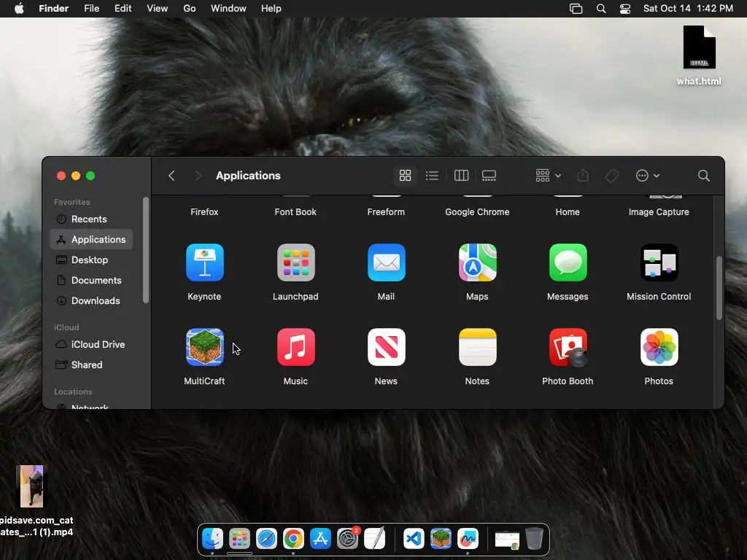Click the Finder icon in the Dock
This screenshot has width=747, height=560.
click(x=212, y=539)
